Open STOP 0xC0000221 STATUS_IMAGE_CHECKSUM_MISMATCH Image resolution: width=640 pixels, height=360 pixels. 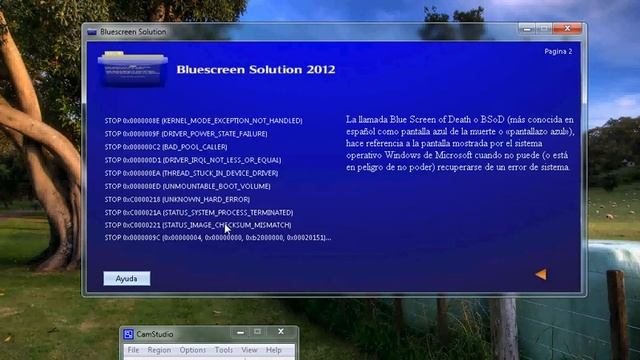point(198,225)
